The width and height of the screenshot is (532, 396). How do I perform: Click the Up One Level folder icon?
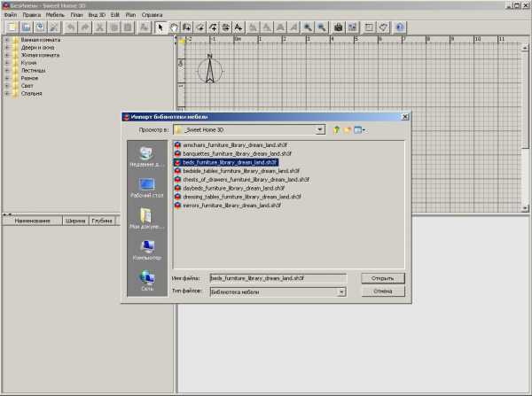[336, 129]
